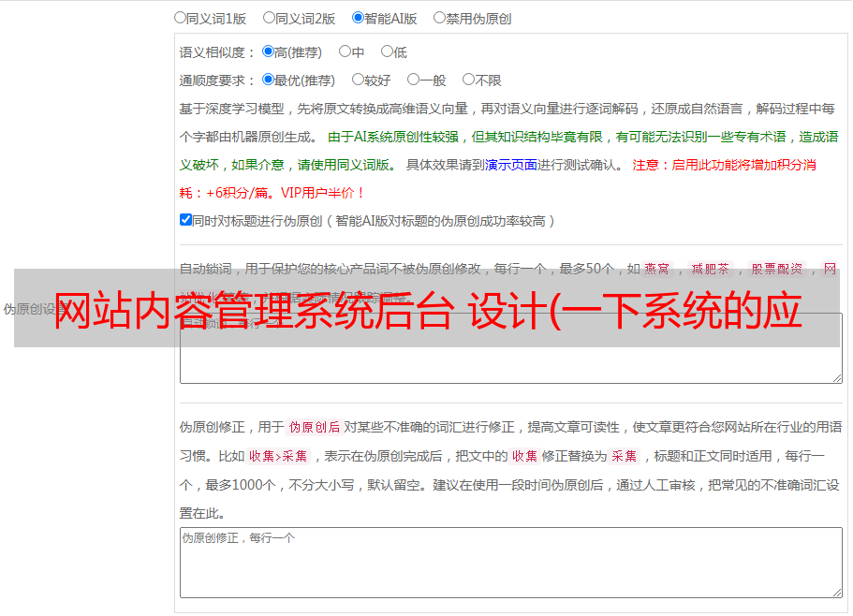Set 语义相似度 to 中

(345, 51)
